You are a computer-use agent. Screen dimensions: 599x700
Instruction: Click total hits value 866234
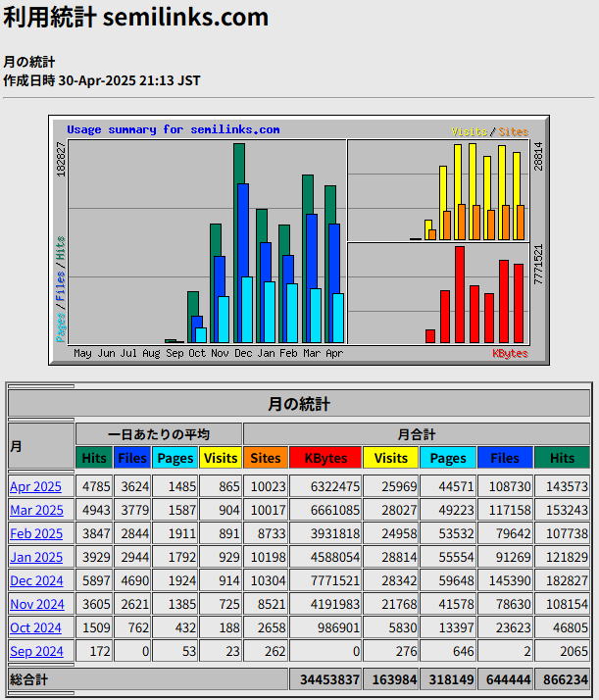565,680
